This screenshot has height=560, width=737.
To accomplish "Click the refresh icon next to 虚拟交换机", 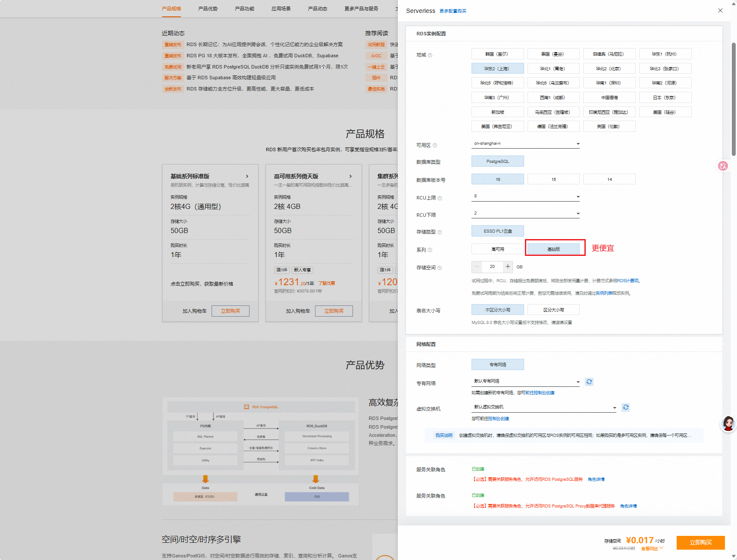I will [x=626, y=407].
